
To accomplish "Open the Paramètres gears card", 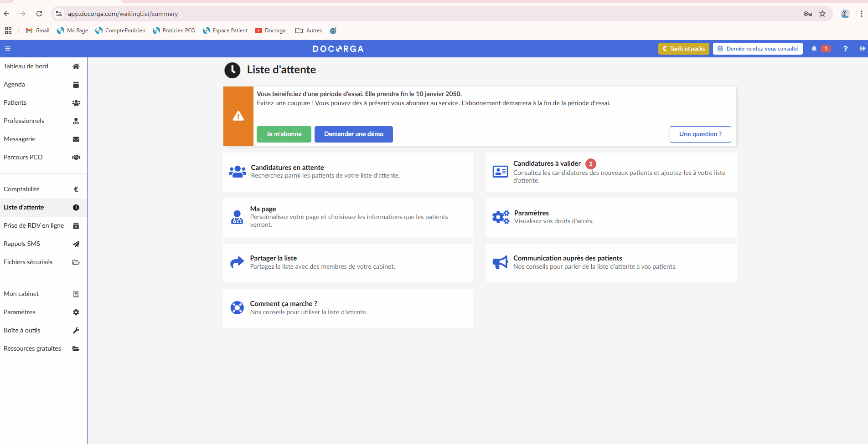I will [x=611, y=217].
